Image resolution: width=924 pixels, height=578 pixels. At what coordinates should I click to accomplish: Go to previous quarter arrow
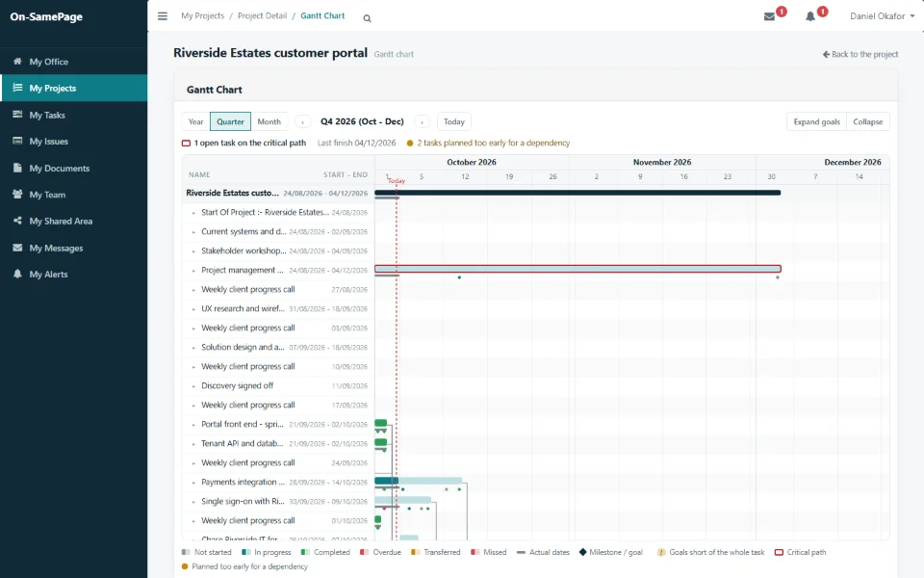[x=303, y=121]
